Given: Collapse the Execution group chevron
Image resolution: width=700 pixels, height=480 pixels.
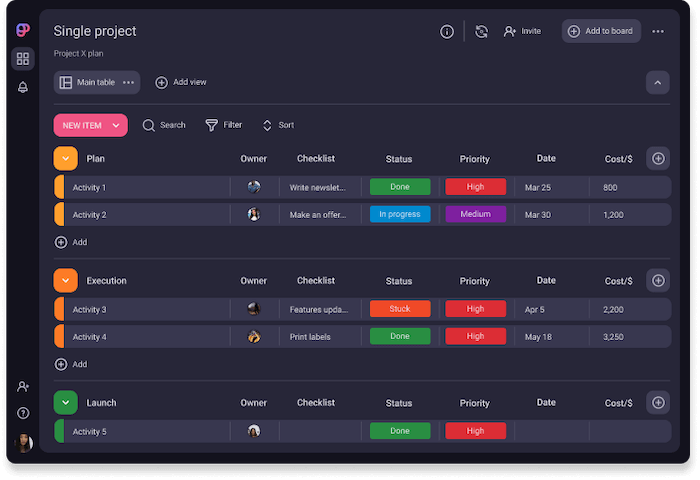Looking at the screenshot, I should tap(65, 281).
